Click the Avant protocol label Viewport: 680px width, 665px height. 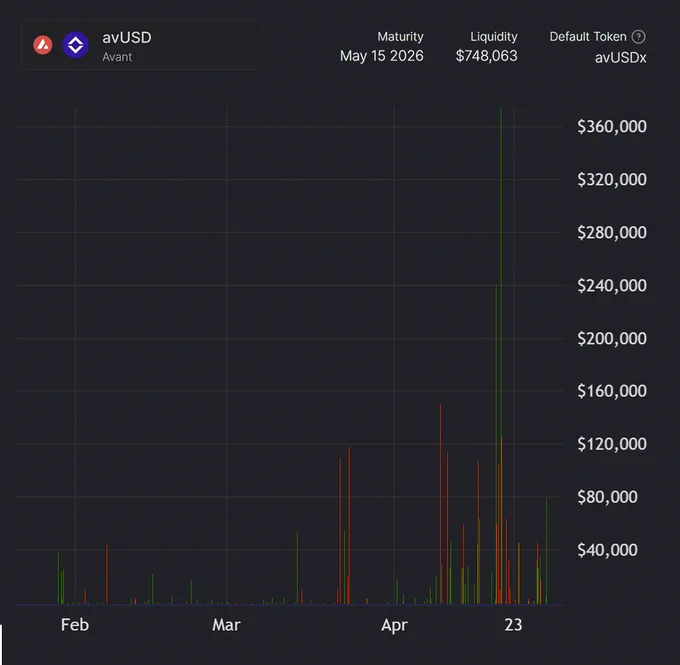(117, 57)
